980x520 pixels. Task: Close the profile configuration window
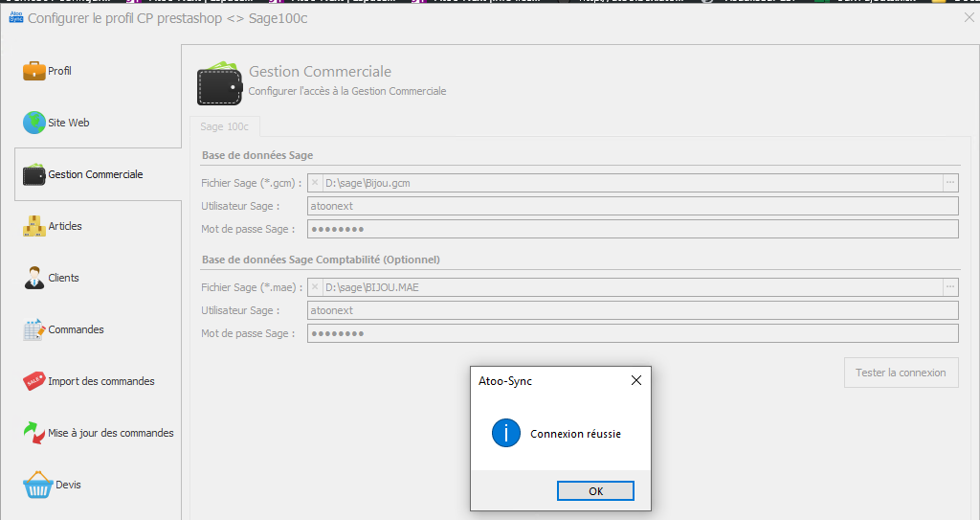[969, 18]
